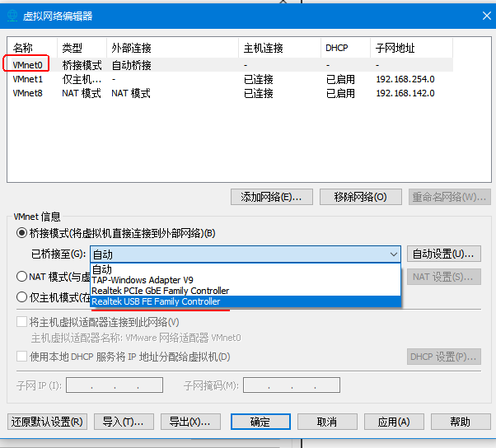The image size is (496, 448).
Task: Click subnet address 192.168.254.0
Action: click(405, 79)
